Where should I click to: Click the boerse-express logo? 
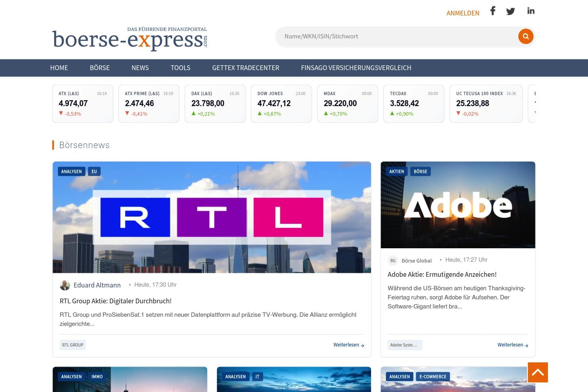tap(130, 39)
